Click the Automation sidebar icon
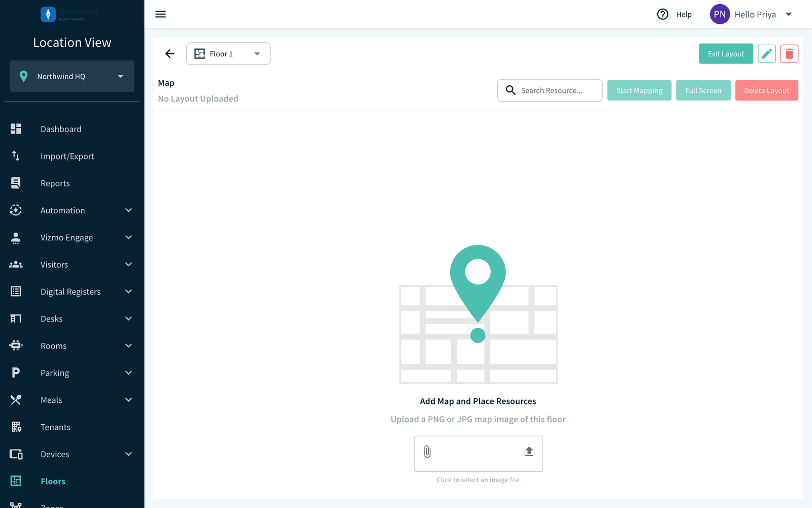Viewport: 812px width, 508px height. pos(16,210)
